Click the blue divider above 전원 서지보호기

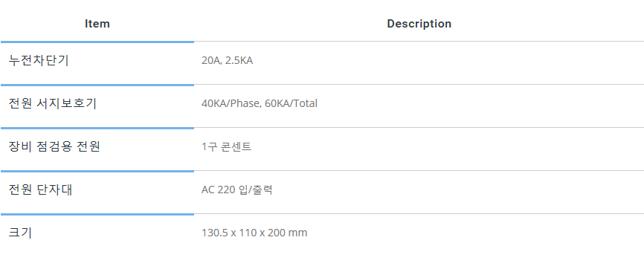97,85
